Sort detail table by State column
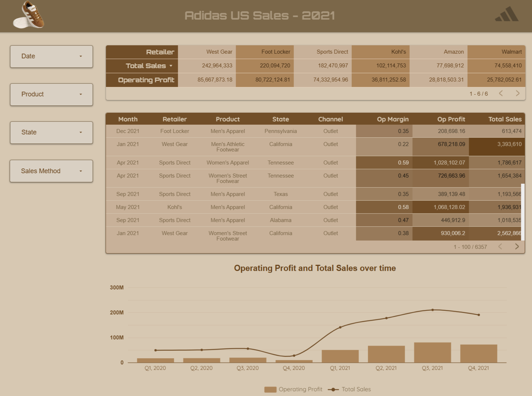This screenshot has width=532, height=396. pyautogui.click(x=280, y=119)
